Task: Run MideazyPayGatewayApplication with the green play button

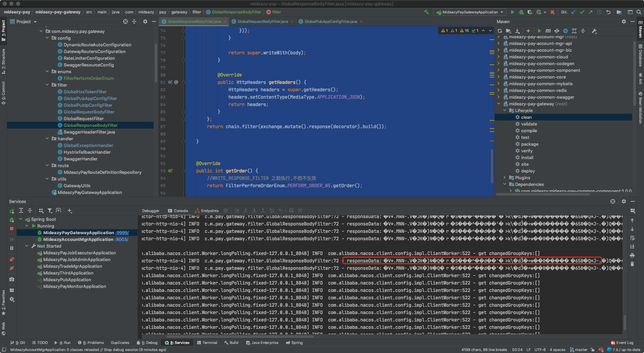Action: (513, 12)
